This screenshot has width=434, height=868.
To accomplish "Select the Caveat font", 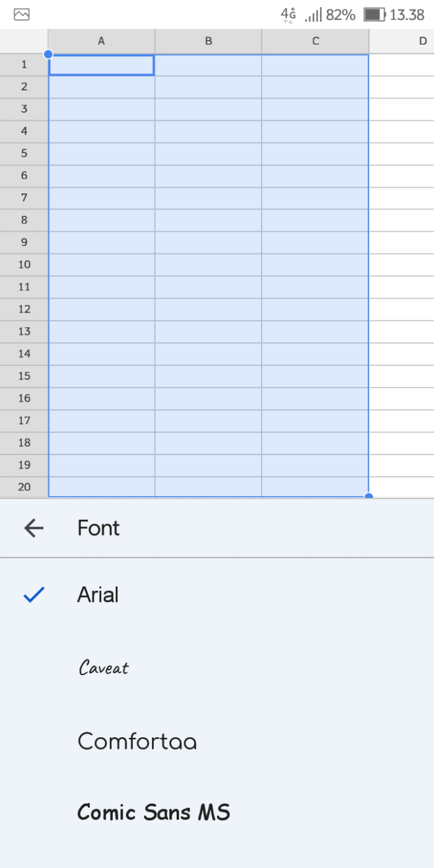I will 104,668.
